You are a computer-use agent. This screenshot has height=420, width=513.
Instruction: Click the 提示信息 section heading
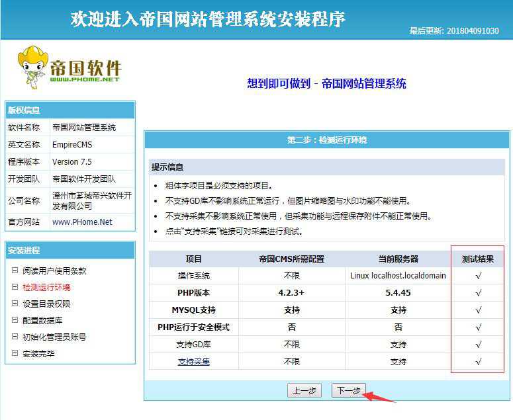point(167,167)
